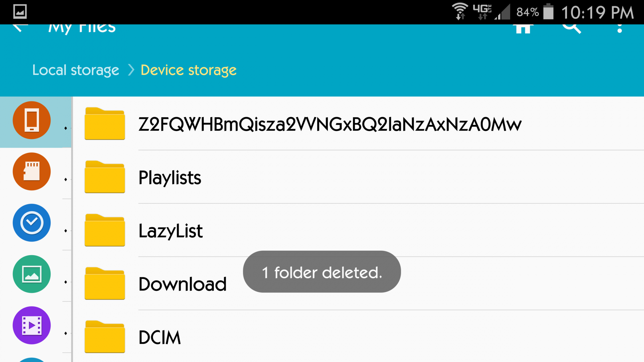Select the Device storage breadcrumb
644x362 pixels.
189,70
